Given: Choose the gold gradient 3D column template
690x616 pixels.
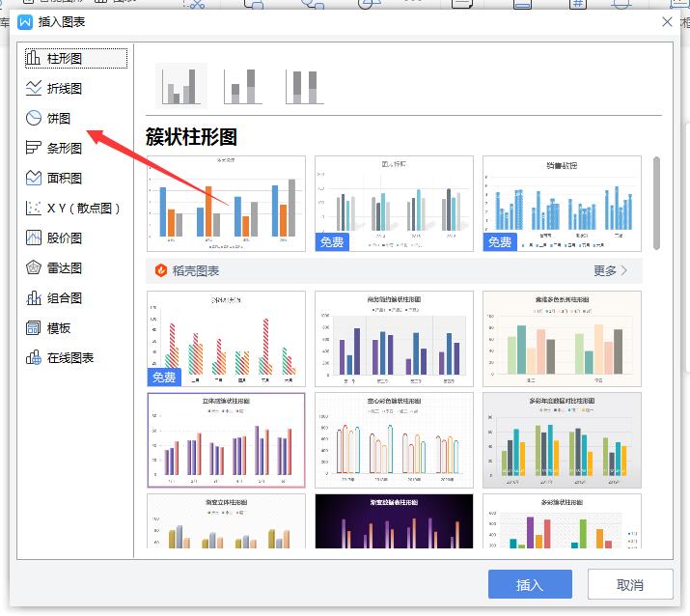Looking at the screenshot, I should coord(226,520).
